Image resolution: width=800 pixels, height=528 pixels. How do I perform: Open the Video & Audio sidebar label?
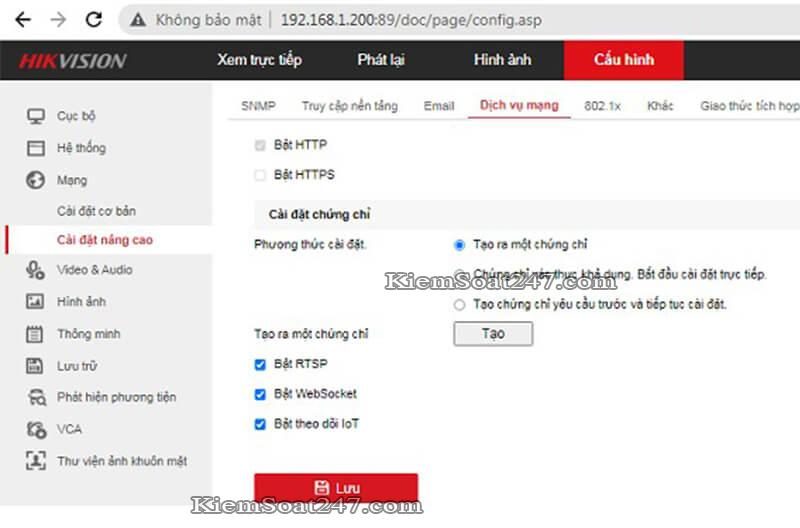pyautogui.click(x=95, y=270)
